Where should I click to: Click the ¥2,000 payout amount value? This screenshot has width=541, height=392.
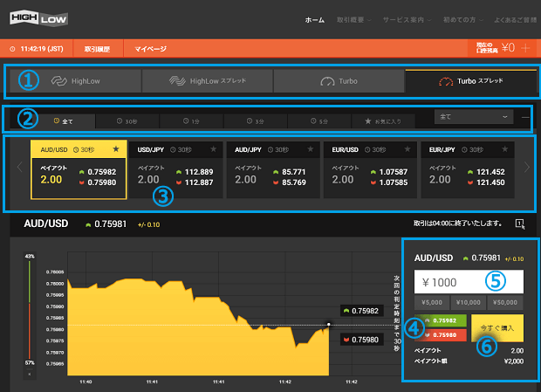[514, 361]
